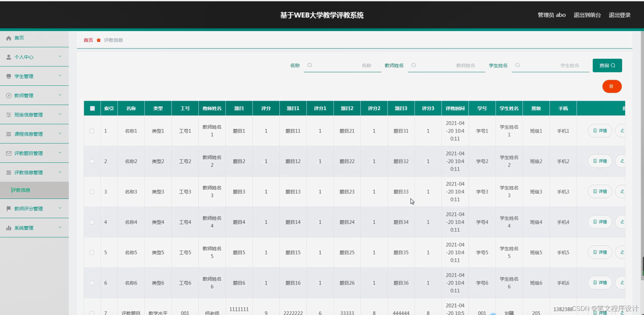Viewport: 644px width, 315px height.
Task: Expand the 学生管理 menu chevron
Action: (x=60, y=76)
